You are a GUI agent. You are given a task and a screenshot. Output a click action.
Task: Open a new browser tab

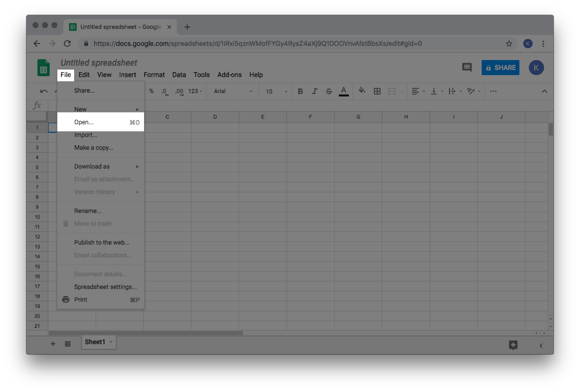[187, 27]
